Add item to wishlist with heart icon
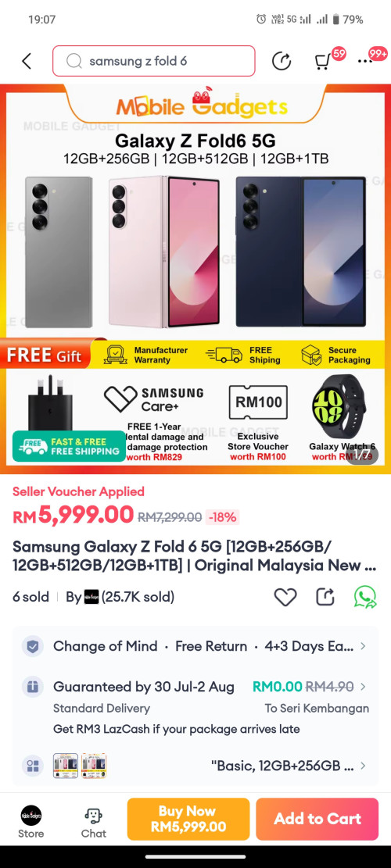Screen dimensions: 391x868 click(x=285, y=597)
